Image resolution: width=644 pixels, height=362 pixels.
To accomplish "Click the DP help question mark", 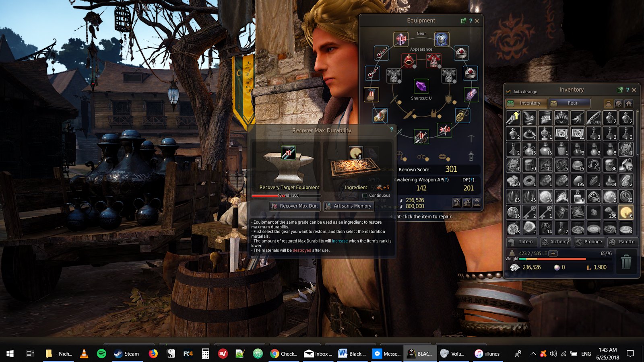I will (471, 180).
